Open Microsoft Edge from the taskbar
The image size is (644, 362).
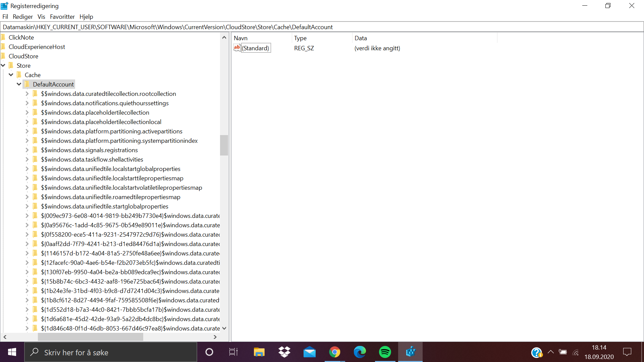pos(360,352)
